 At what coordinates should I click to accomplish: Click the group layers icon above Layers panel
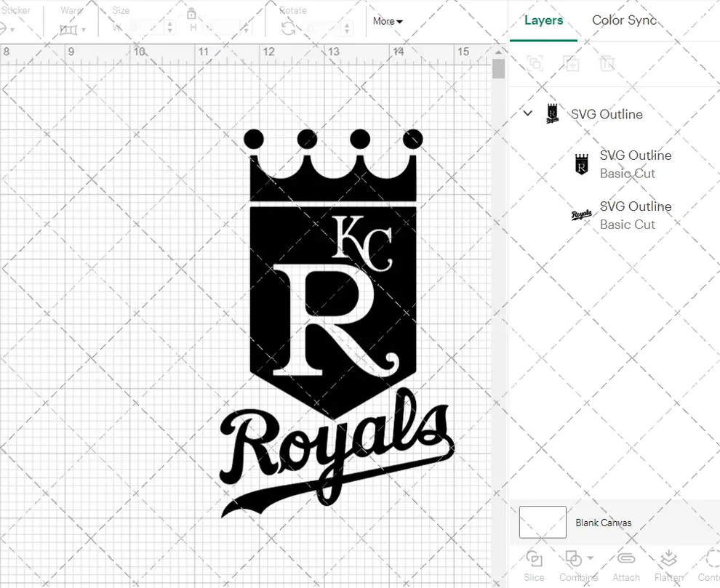click(535, 63)
